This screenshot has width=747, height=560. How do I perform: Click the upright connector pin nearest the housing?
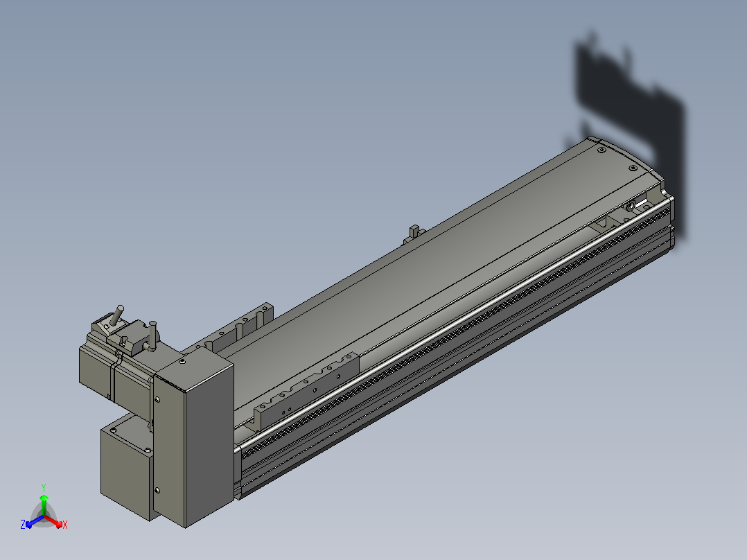point(152,336)
